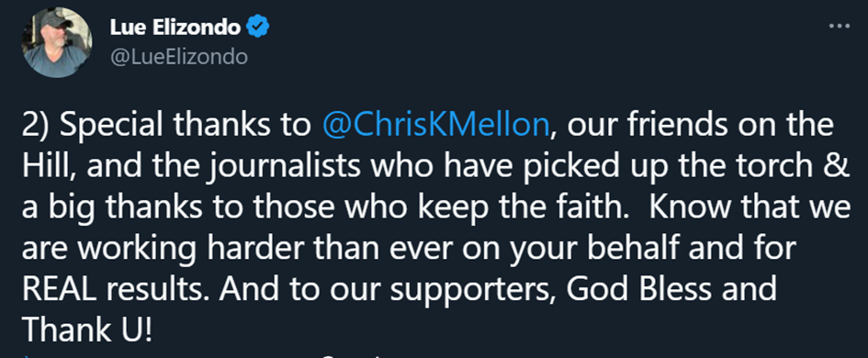Click the word REAL in the tweet
868x358 pixels.
pyautogui.click(x=55, y=289)
